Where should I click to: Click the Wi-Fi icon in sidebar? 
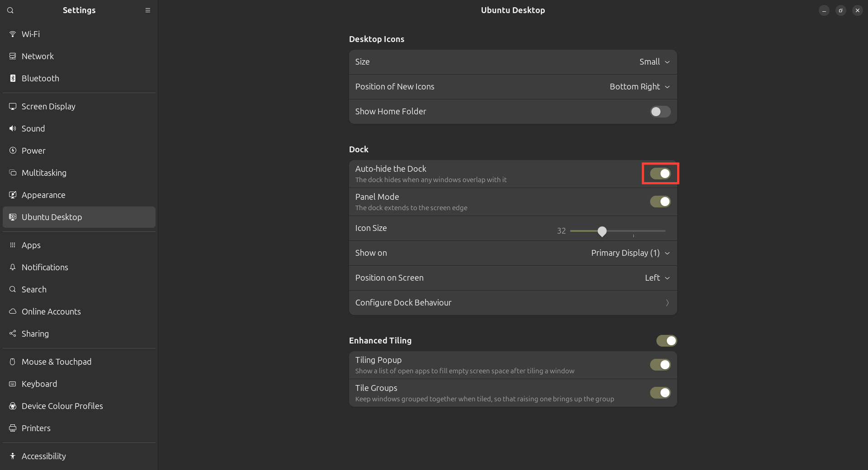pos(13,34)
